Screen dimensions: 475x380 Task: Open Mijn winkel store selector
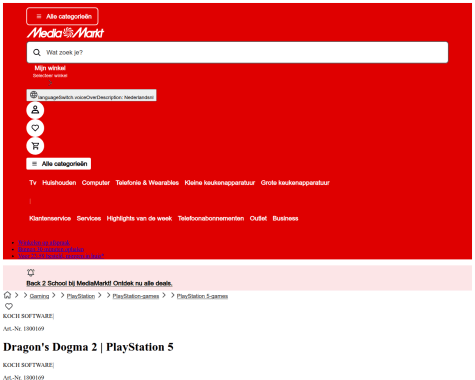pos(50,68)
